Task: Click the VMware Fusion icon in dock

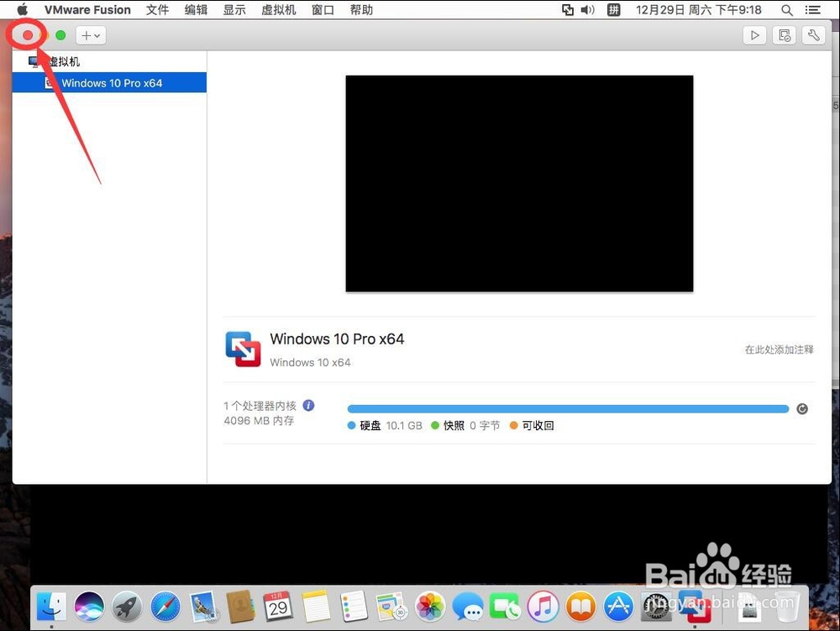Action: tap(695, 607)
